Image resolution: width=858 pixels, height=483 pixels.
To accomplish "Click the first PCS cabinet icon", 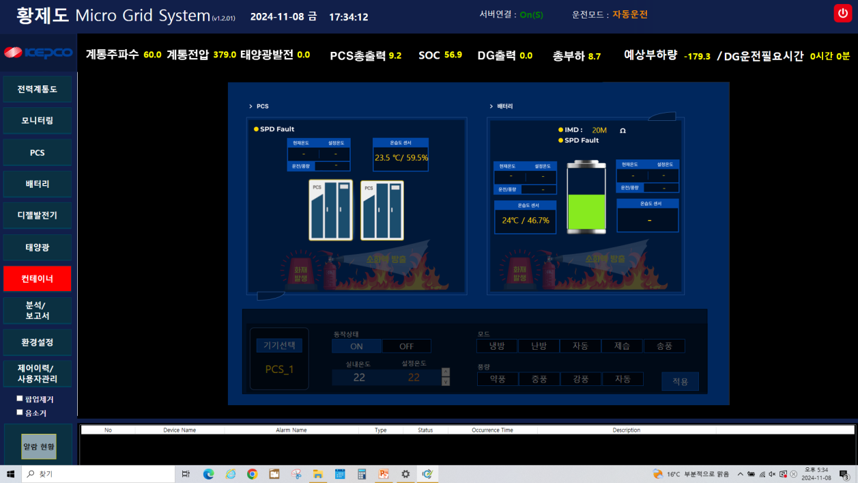I will (x=330, y=210).
